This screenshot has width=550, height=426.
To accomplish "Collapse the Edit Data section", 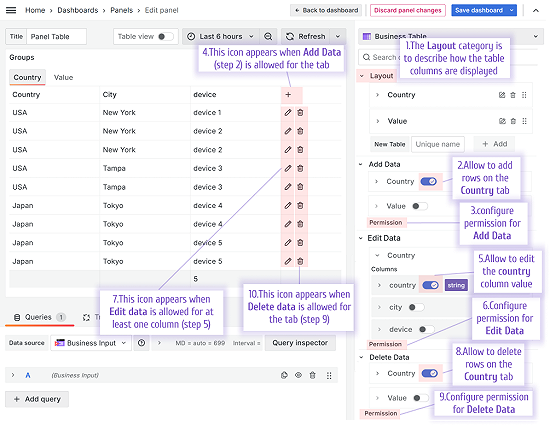I will click(361, 238).
